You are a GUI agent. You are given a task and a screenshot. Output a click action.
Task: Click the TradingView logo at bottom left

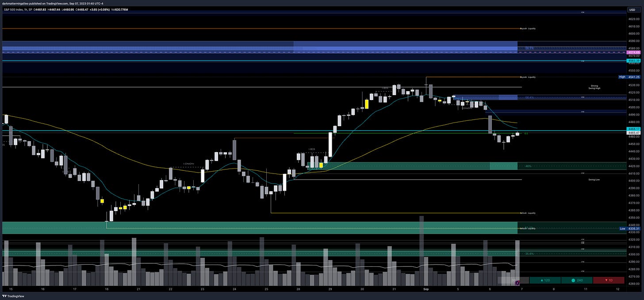13,296
